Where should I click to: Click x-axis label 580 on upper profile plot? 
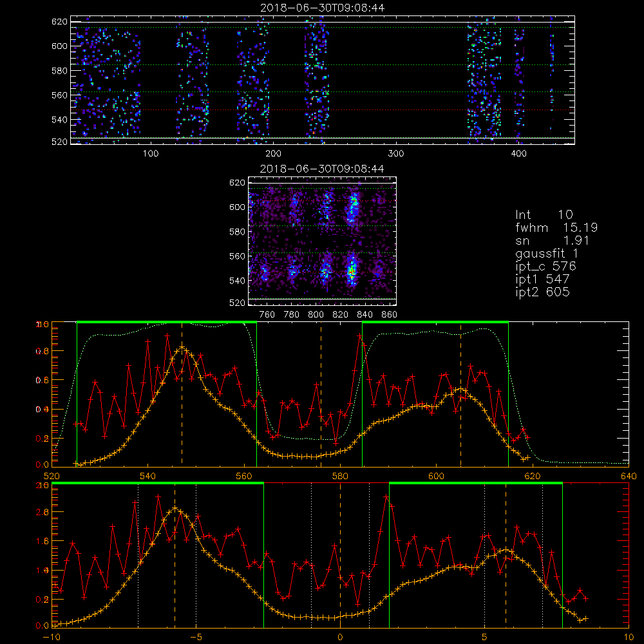(340, 476)
